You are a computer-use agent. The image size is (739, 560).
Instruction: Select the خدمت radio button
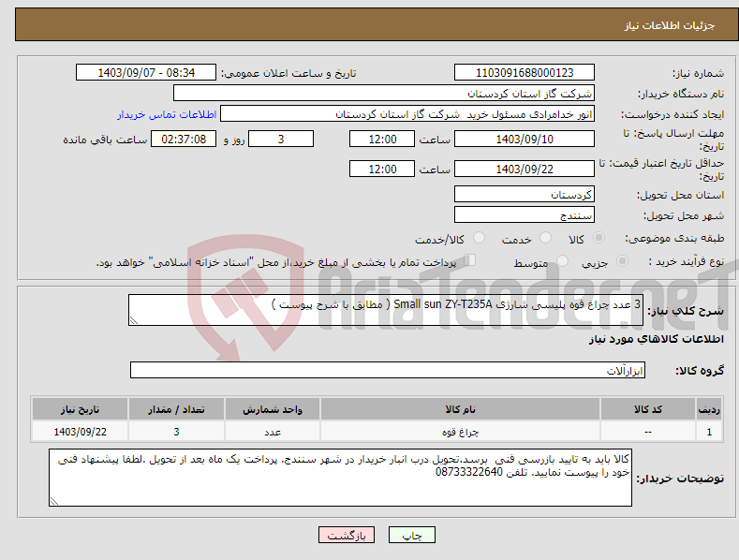[545, 238]
